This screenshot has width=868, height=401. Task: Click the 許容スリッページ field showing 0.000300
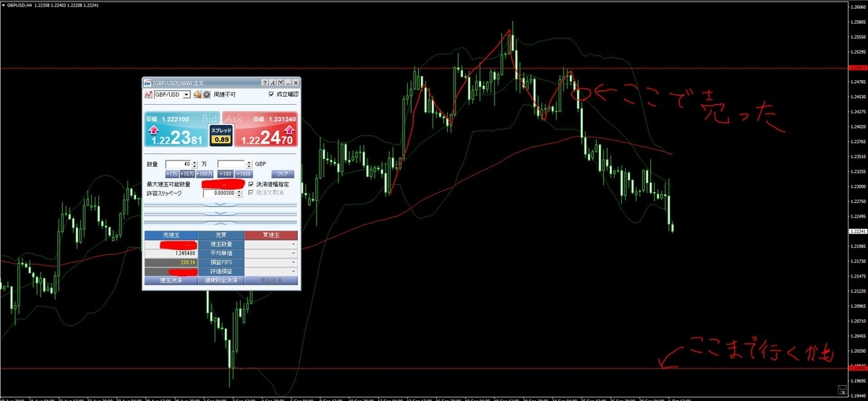(218, 193)
